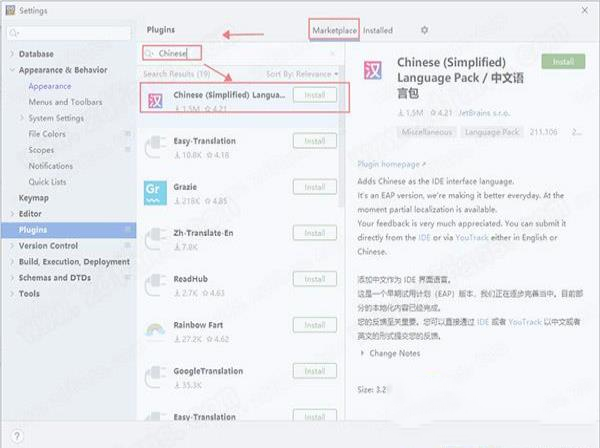
Task: Open the plugins gear settings icon
Action: (x=424, y=31)
